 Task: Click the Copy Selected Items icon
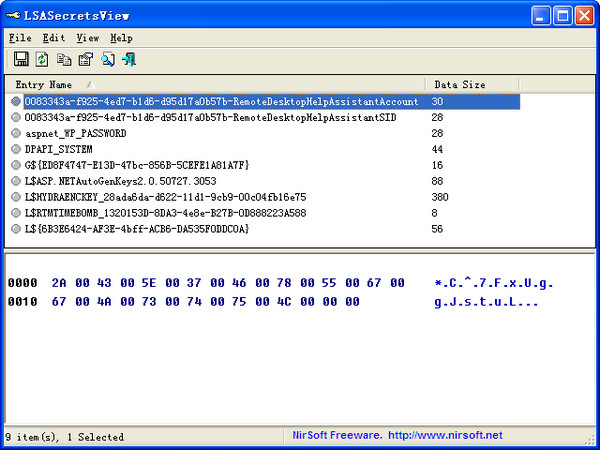tap(64, 59)
